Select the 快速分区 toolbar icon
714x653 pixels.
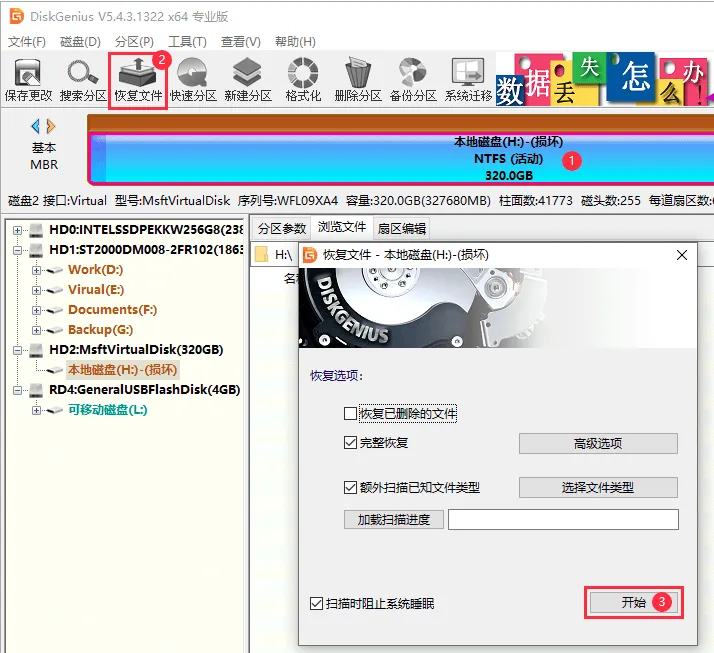point(193,80)
